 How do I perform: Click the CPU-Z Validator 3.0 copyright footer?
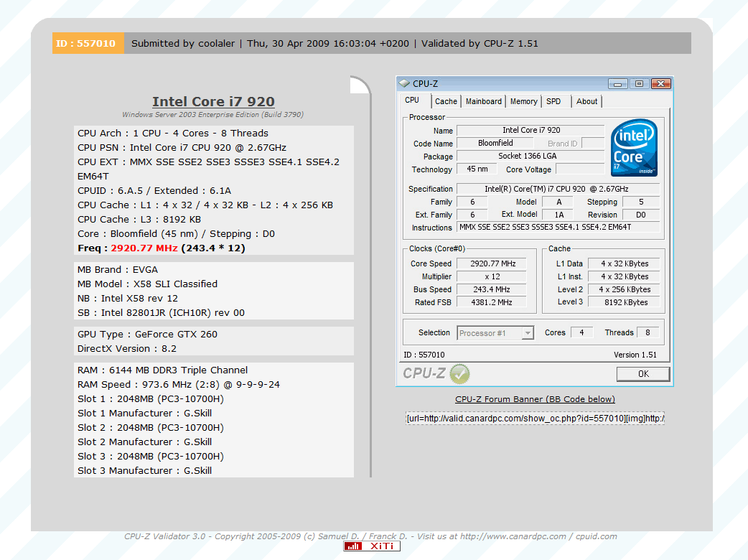coord(370,536)
